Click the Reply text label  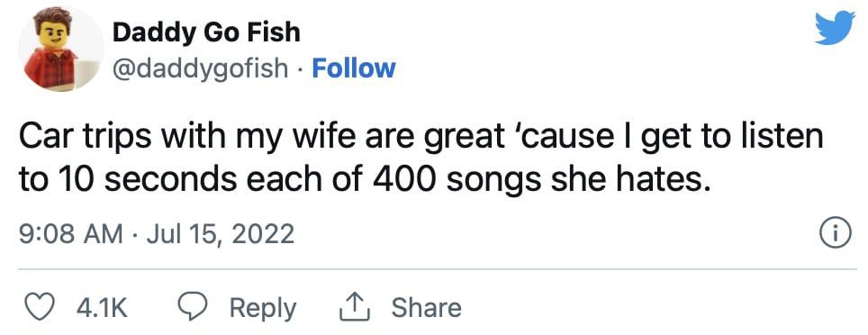[x=263, y=308]
